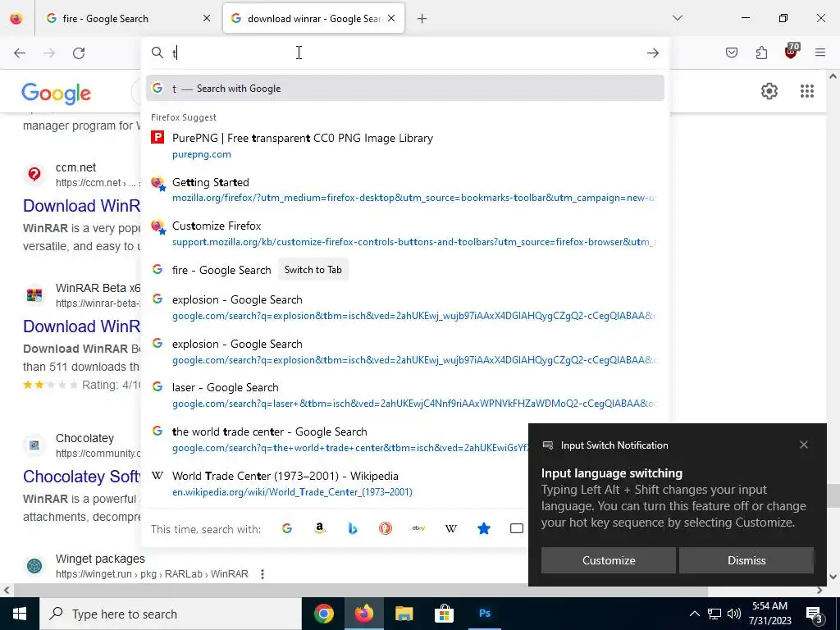Select 't — Search with Google' suggestion

pyautogui.click(x=405, y=89)
